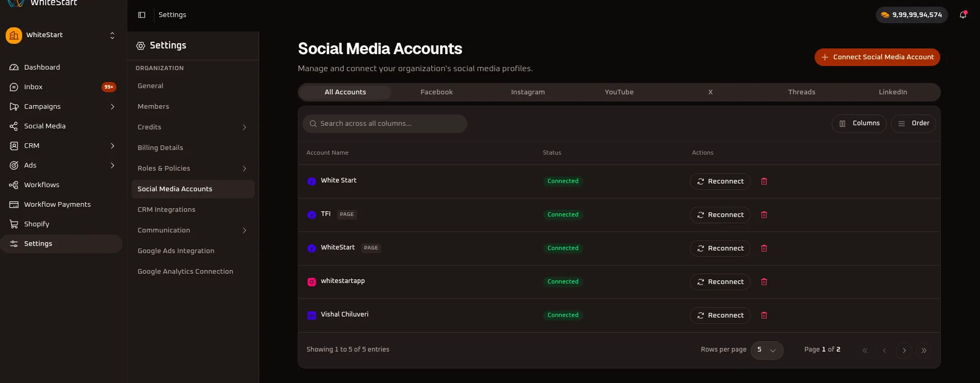The width and height of the screenshot is (980, 383).
Task: Open the Order options
Action: [x=913, y=124]
